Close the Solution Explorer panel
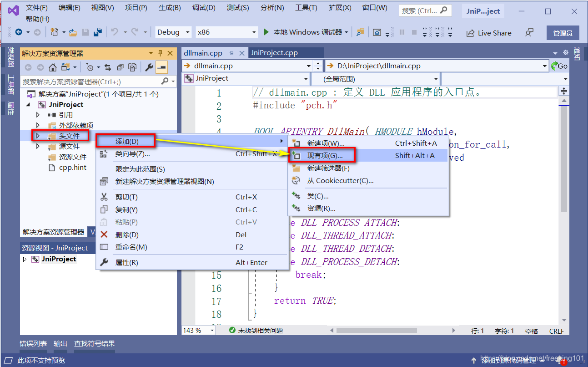 coord(170,53)
